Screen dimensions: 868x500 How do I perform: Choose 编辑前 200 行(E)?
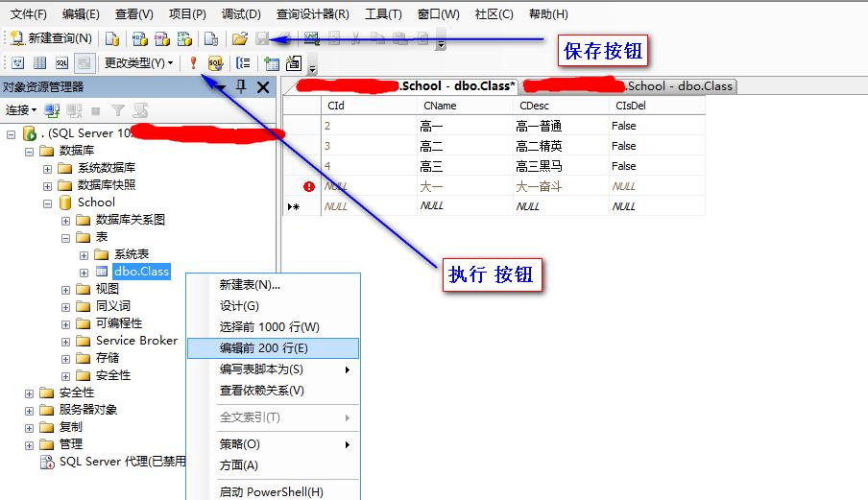274,348
